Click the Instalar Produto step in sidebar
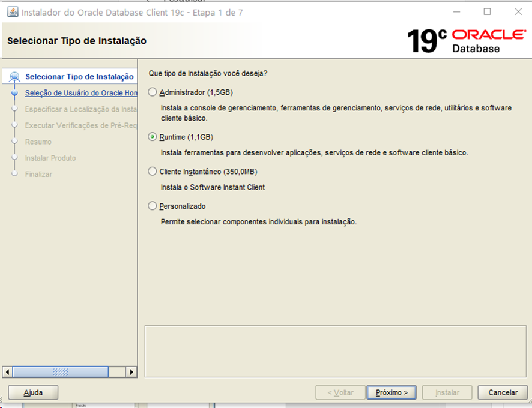This screenshot has width=532, height=408. point(50,158)
